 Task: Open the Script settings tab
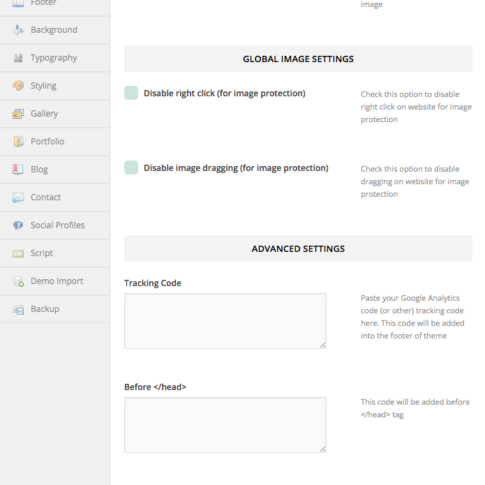[x=55, y=253]
